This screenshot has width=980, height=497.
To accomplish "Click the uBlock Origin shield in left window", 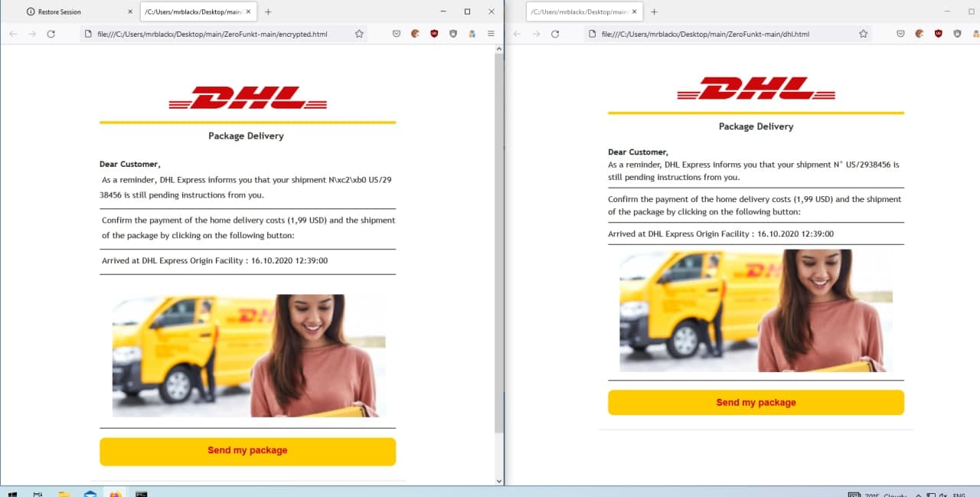I will [434, 34].
